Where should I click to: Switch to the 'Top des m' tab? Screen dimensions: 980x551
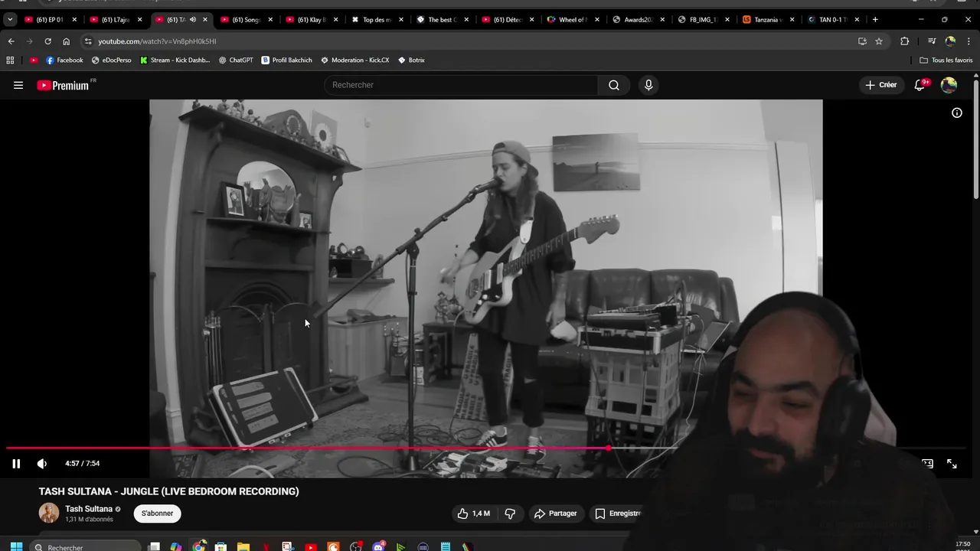[376, 19]
